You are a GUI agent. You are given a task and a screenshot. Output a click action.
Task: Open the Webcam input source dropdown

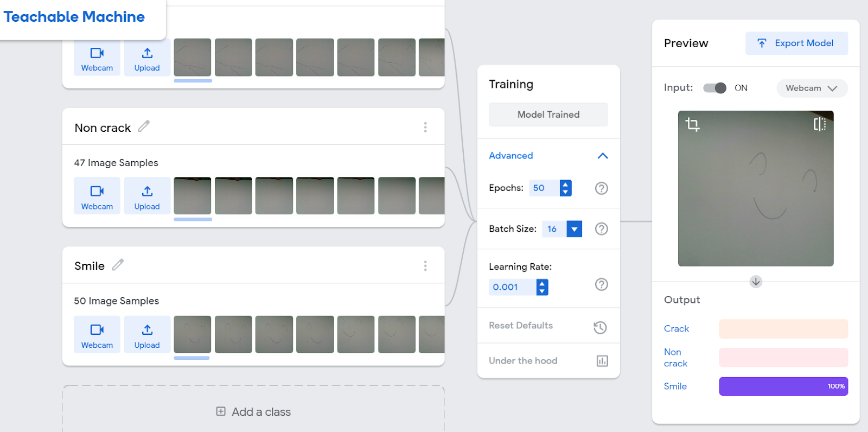(812, 88)
